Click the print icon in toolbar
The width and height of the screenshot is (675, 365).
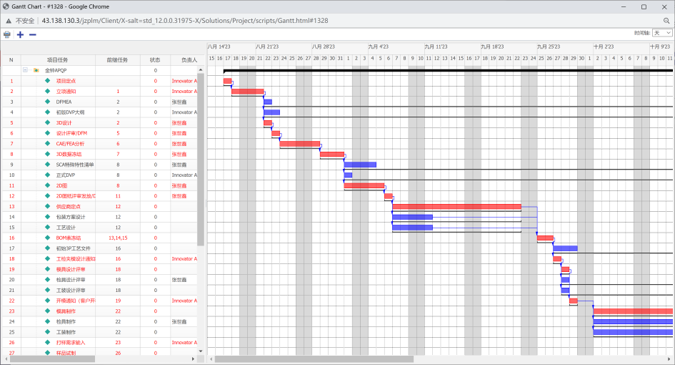(x=7, y=34)
